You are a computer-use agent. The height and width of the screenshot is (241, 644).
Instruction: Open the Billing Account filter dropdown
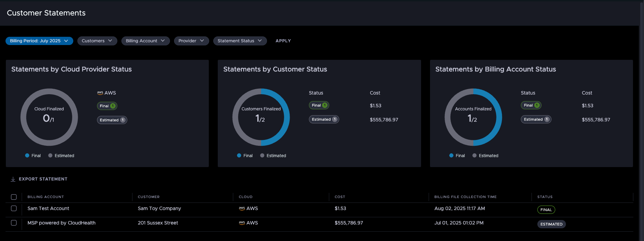[x=146, y=41]
